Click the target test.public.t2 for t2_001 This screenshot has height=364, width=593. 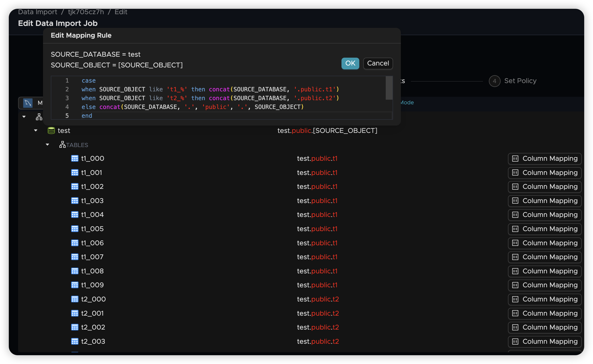318,313
